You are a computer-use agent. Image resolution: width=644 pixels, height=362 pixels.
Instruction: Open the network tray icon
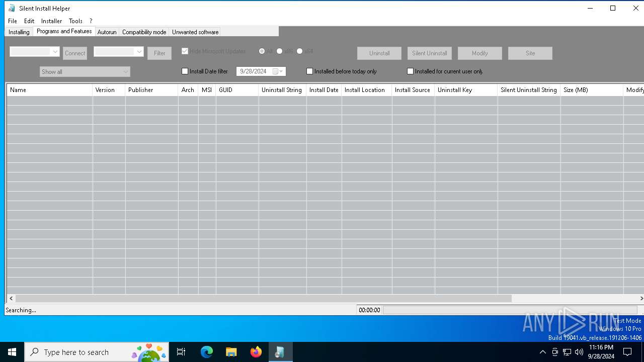click(x=567, y=352)
